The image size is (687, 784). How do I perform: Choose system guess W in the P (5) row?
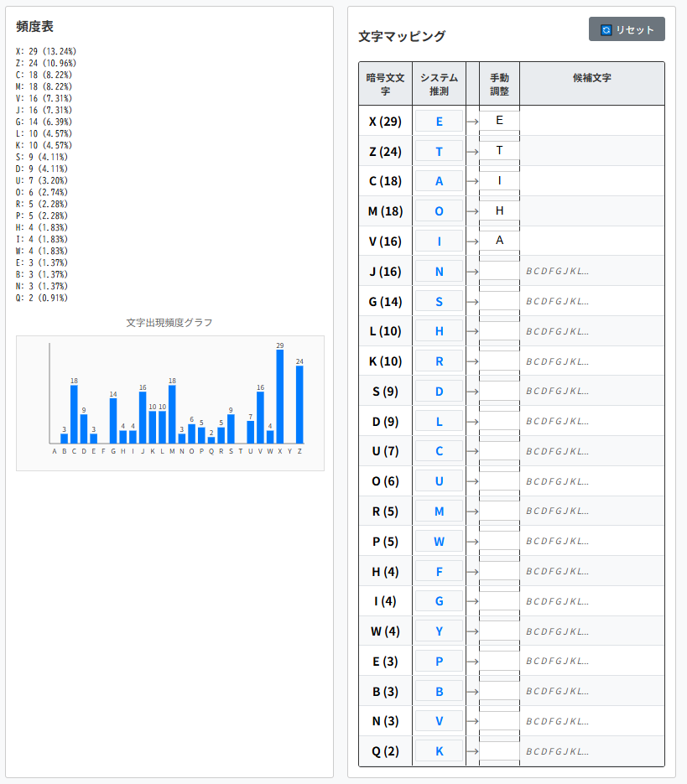439,542
